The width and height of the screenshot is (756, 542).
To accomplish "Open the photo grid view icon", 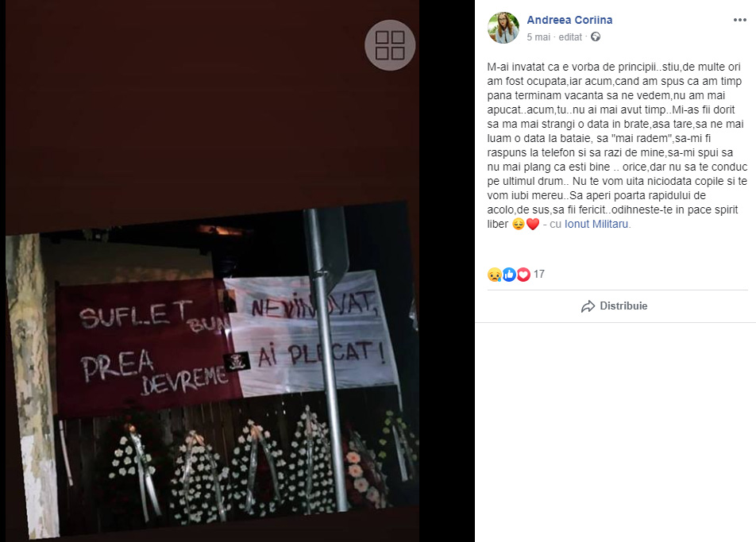I will 390,44.
